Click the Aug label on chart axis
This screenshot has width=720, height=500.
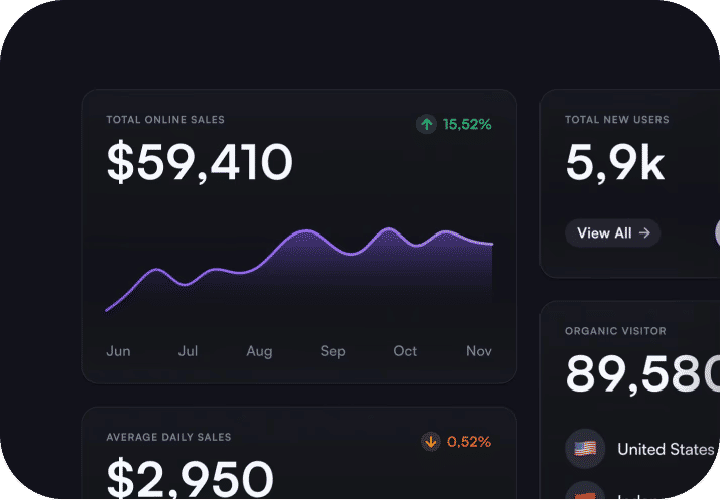pyautogui.click(x=259, y=351)
